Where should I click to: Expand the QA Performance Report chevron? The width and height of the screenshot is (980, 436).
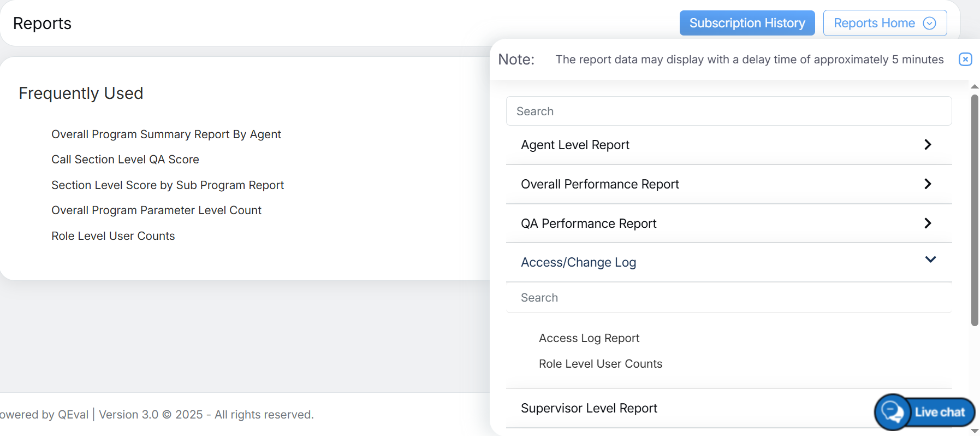pyautogui.click(x=927, y=223)
